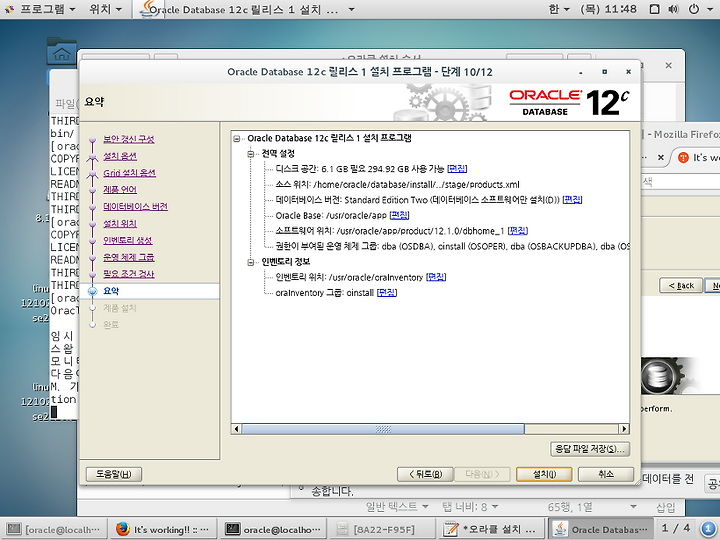Image resolution: width=720 pixels, height=540 pixels.
Task: Click the 65행, 1열 cursor position in editor
Action: 569,507
